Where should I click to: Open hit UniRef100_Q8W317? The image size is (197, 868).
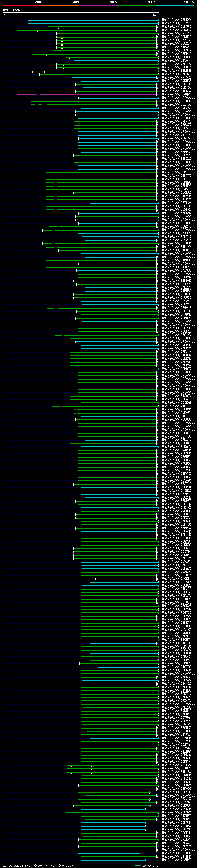pyautogui.click(x=177, y=30)
